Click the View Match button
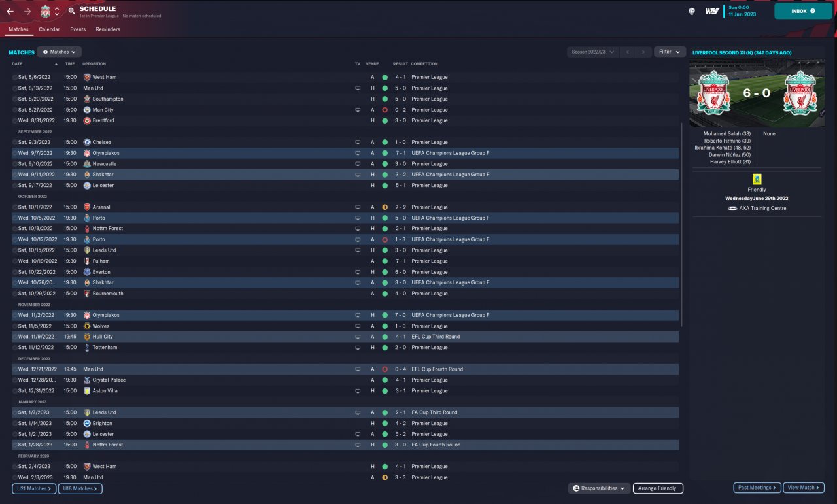 [x=804, y=488]
